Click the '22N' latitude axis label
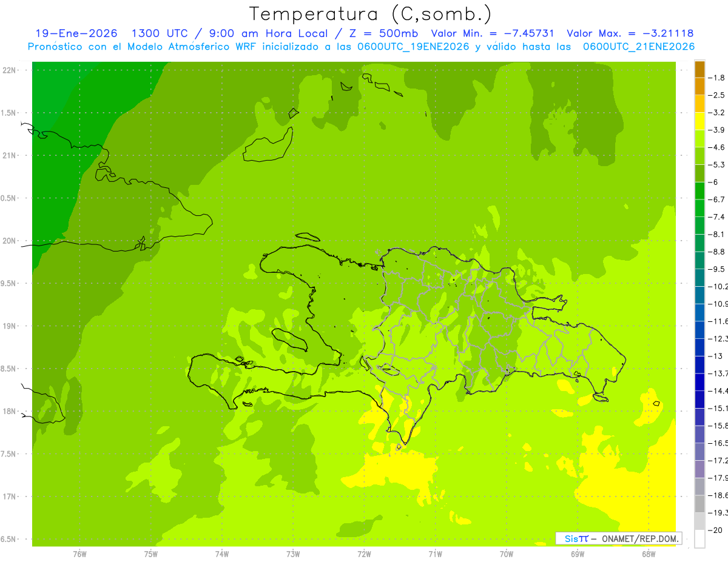This screenshot has width=728, height=562. point(9,70)
